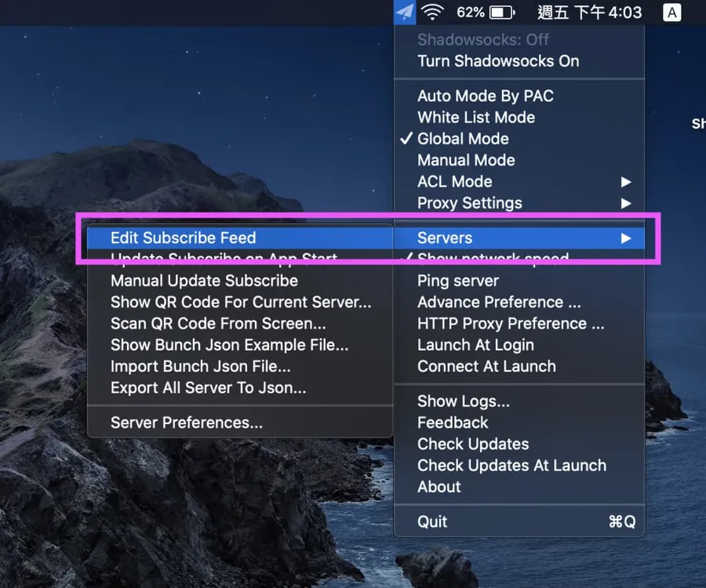This screenshot has width=706, height=588.
Task: Open Server Preferences...
Action: point(240,423)
